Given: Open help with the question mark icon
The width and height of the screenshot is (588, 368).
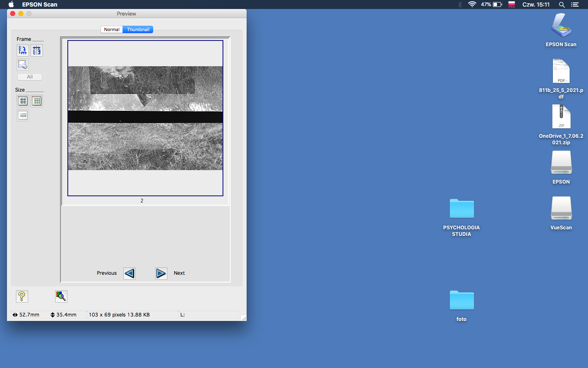Looking at the screenshot, I should [22, 296].
